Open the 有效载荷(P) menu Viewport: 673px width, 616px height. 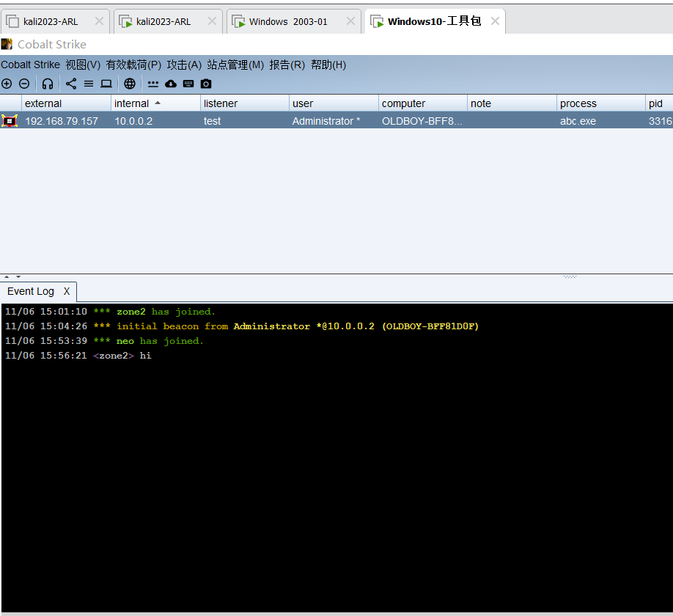tap(133, 65)
